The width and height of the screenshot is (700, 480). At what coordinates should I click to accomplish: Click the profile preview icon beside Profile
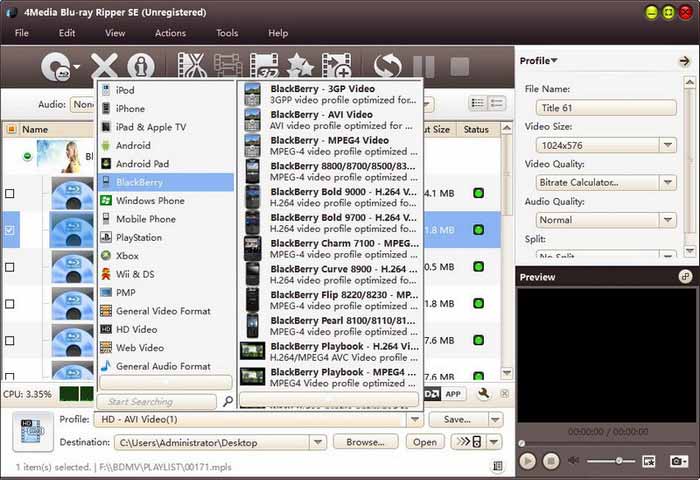pos(33,432)
